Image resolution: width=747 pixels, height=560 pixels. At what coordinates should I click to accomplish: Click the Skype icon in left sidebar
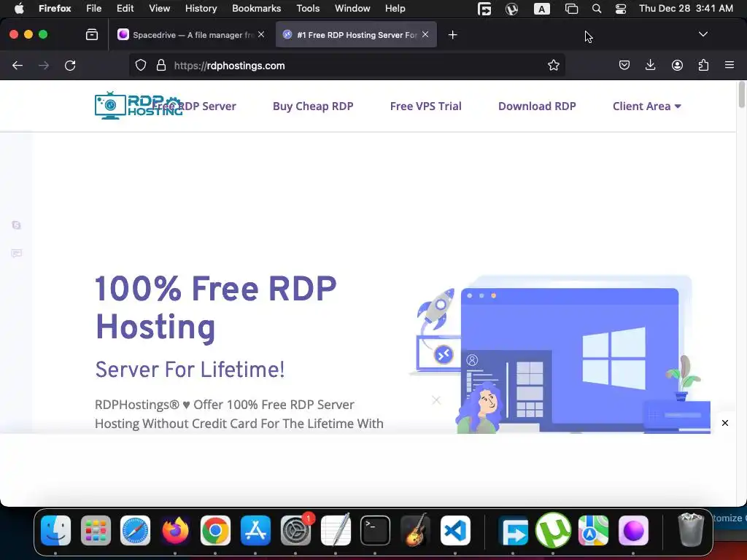(x=16, y=225)
